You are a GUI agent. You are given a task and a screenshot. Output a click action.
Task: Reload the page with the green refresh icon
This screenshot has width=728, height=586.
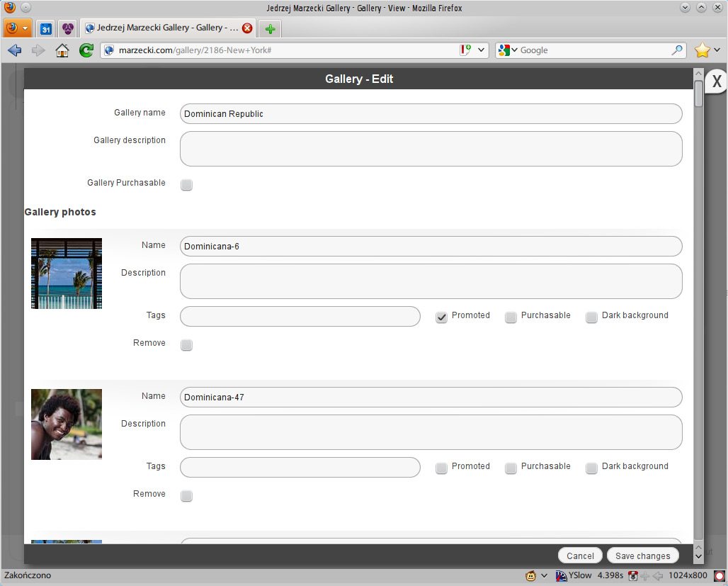86,50
